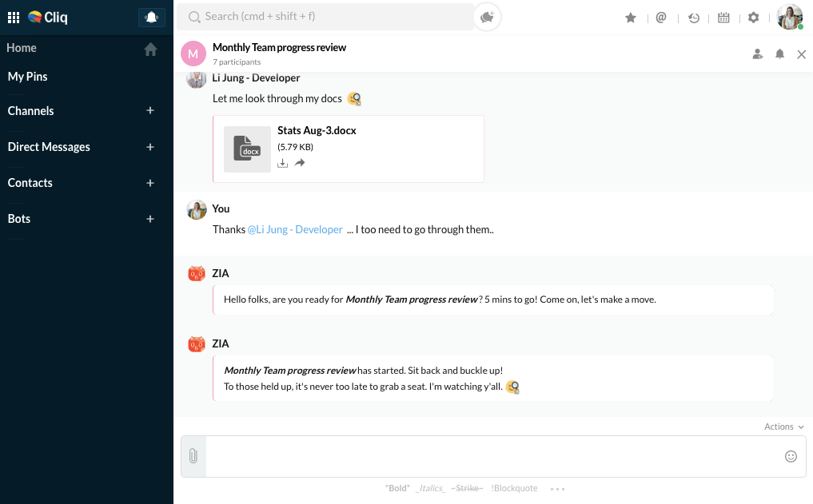813x504 pixels.
Task: Open starred messages via star icon
Action: coord(631,18)
